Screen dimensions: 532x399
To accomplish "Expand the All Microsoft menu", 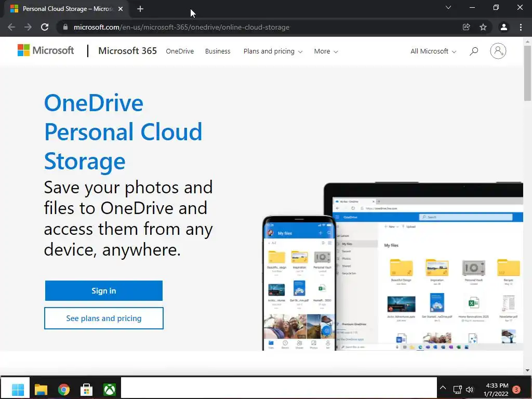I will (433, 51).
